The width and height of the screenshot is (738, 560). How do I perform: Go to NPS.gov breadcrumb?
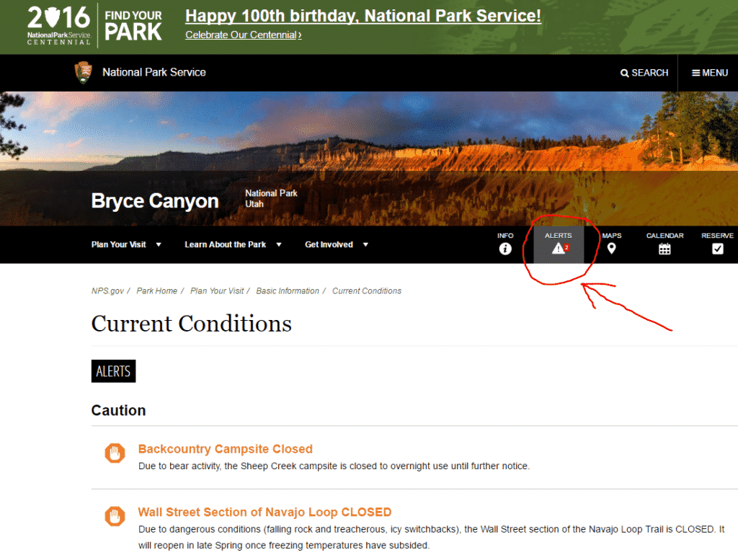click(x=108, y=291)
